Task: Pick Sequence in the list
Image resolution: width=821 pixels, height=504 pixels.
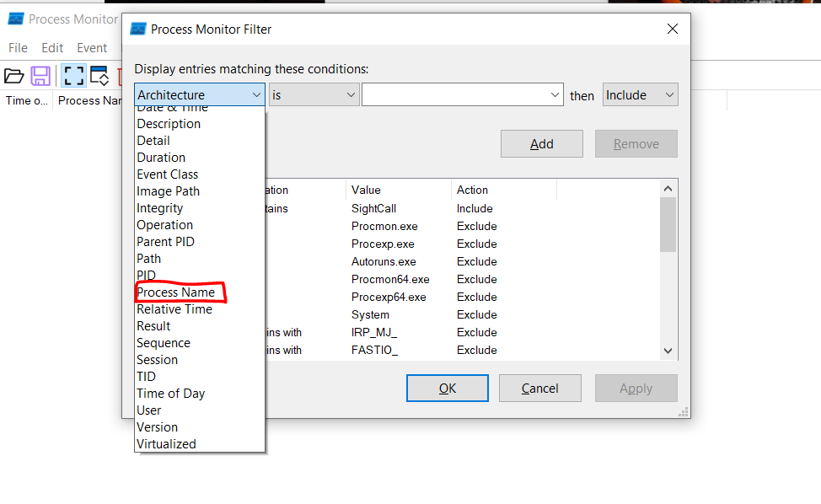Action: [x=200, y=343]
